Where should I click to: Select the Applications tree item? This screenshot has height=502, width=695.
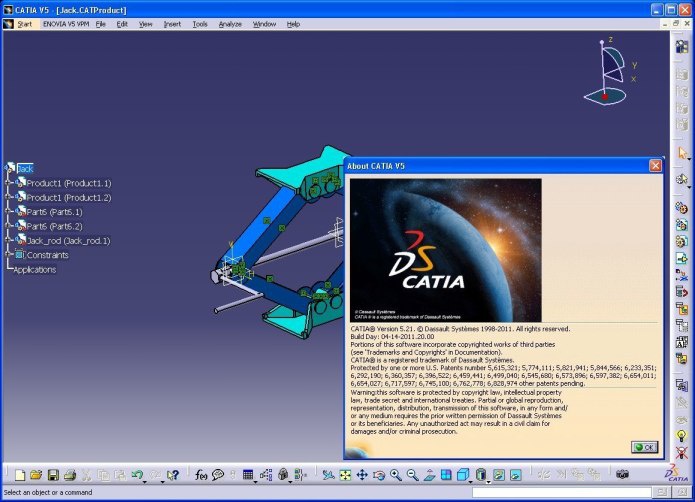[x=35, y=269]
